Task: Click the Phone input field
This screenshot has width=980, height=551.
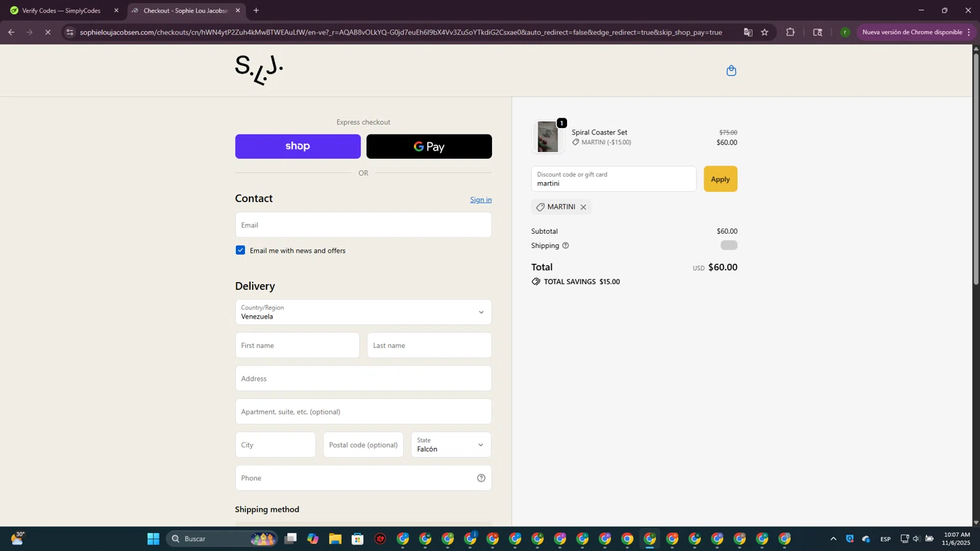Action: [x=363, y=478]
